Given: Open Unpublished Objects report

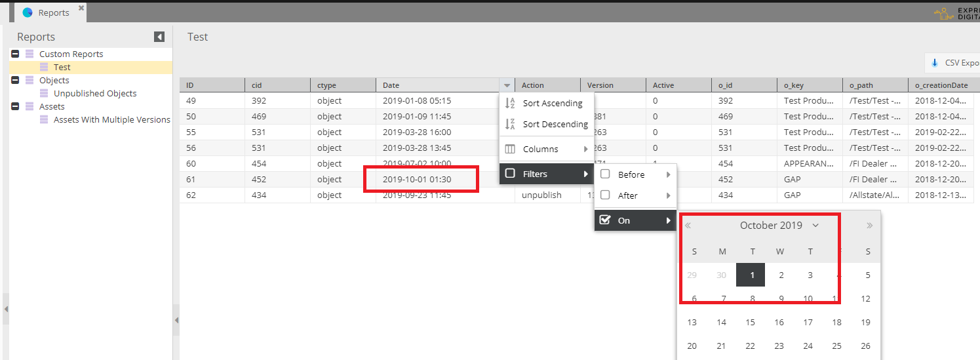Looking at the screenshot, I should [95, 93].
